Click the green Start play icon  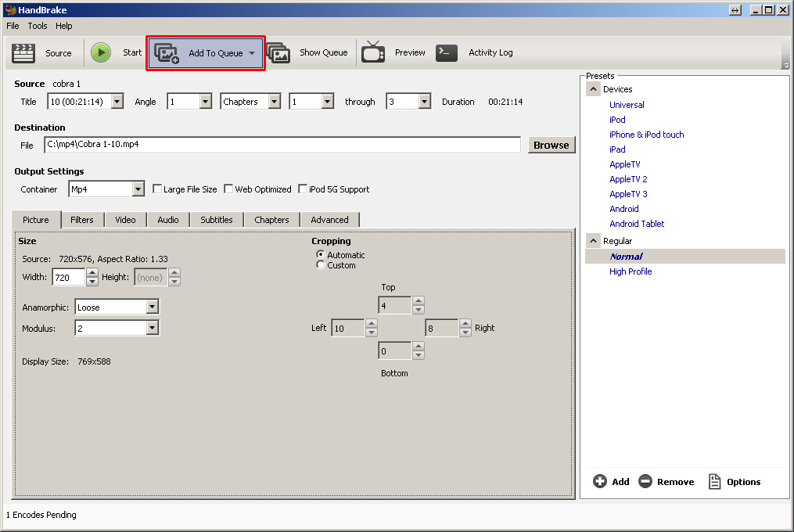point(101,52)
